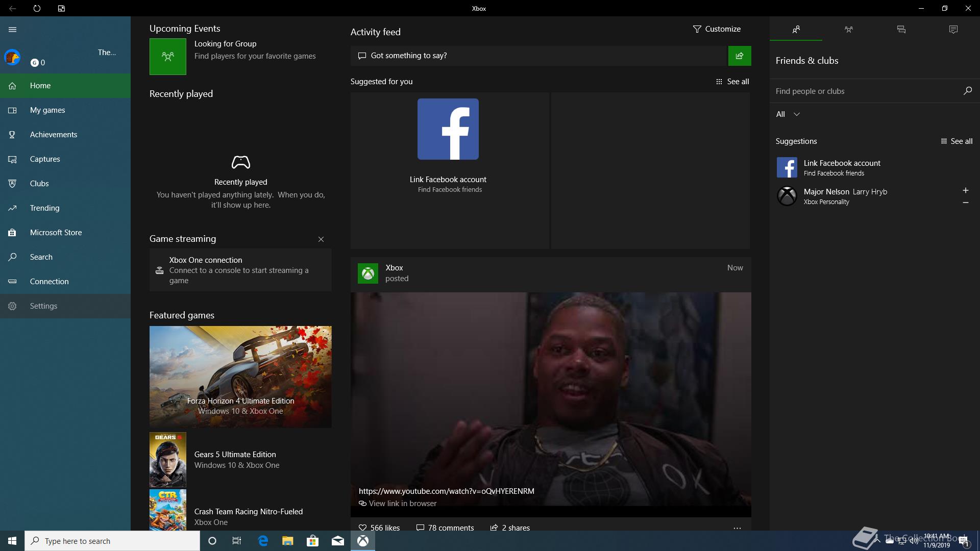
Task: Switch to Friends tab icon
Action: [x=796, y=30]
